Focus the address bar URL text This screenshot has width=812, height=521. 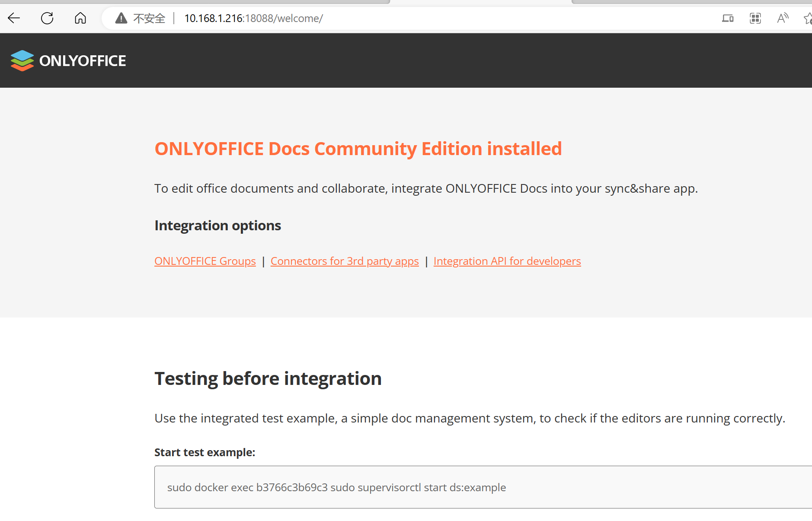(253, 19)
